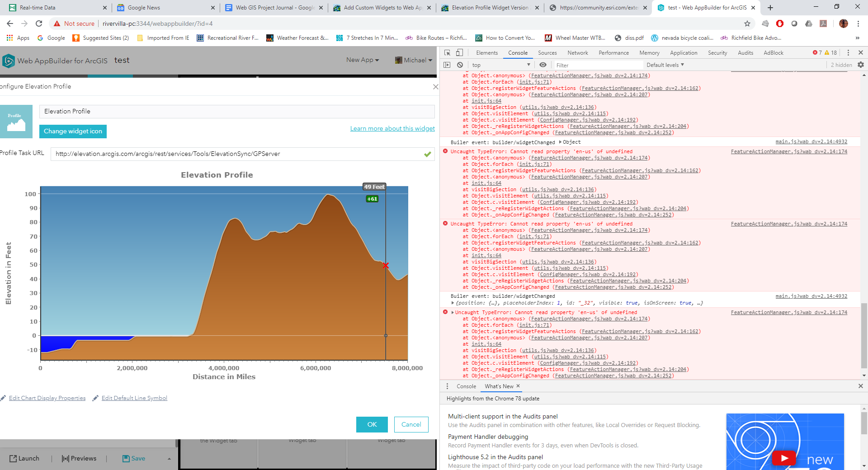868x470 pixels.
Task: Select the What's New tab
Action: (x=499, y=386)
